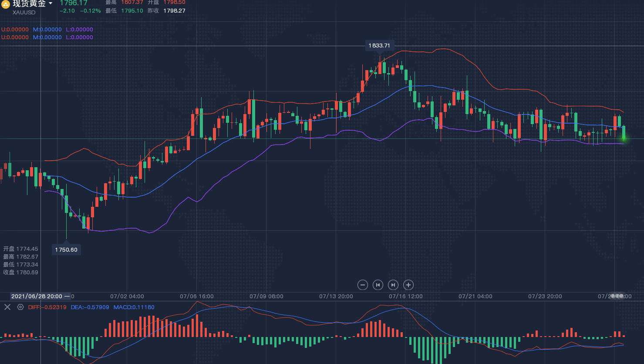Open the 现货黄金 instrument dropdown arrow
The height and width of the screenshot is (364, 644).
click(51, 3)
